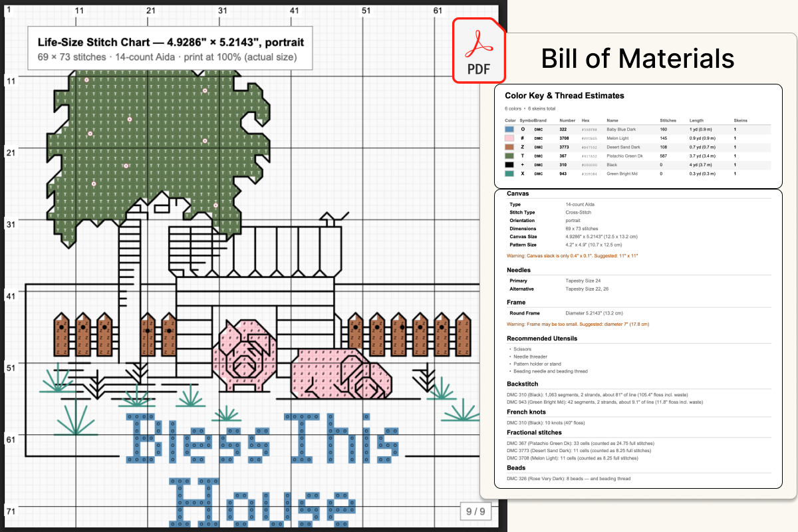Click the 'Hex' column header

tap(585, 120)
